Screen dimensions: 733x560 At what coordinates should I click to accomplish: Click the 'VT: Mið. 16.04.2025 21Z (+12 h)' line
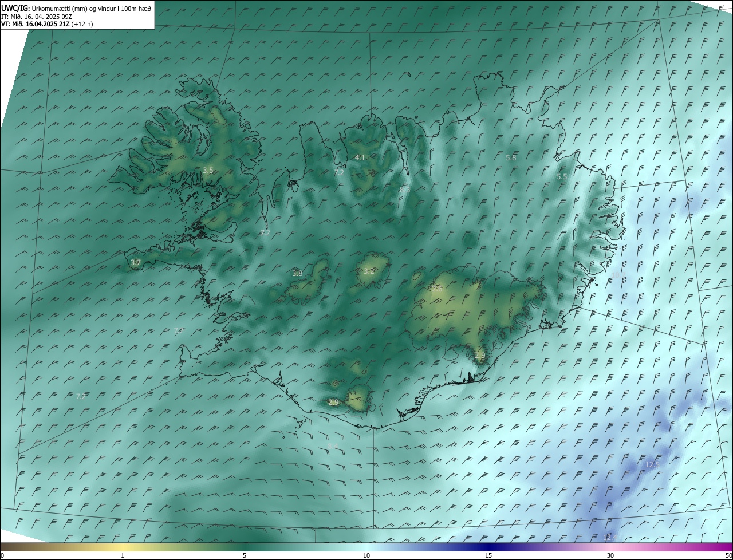click(x=47, y=24)
